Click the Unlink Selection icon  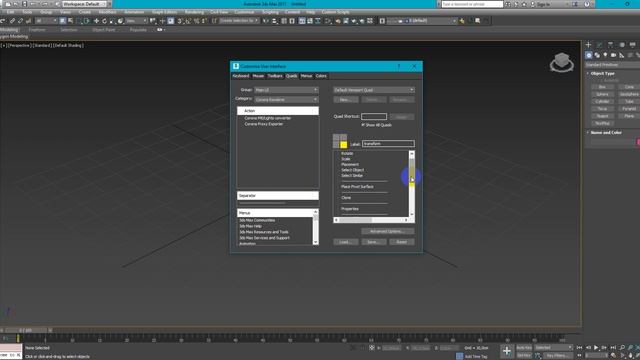coord(20,21)
